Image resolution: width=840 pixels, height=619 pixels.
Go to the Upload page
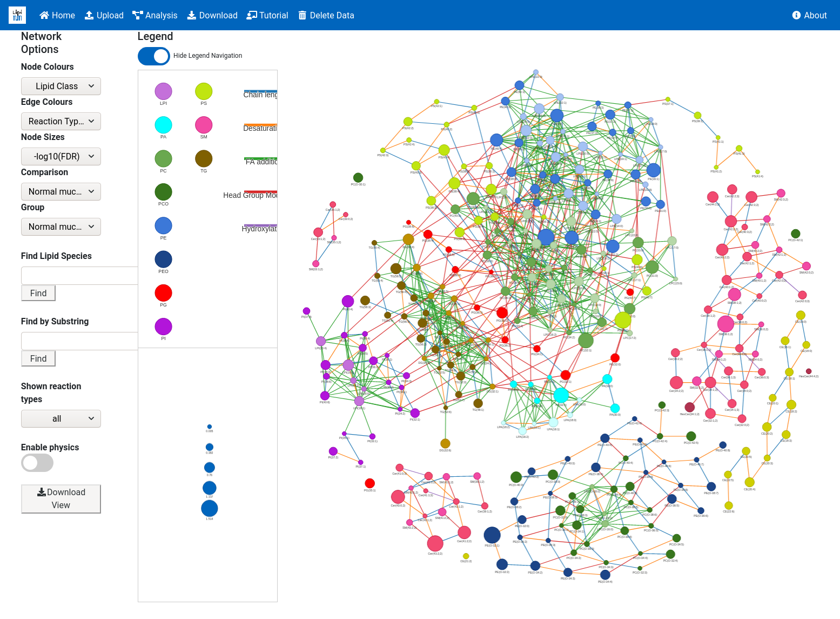104,15
